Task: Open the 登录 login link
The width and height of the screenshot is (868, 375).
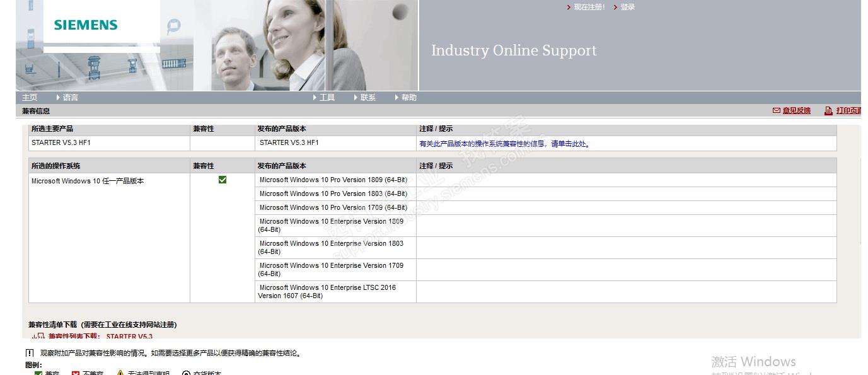Action: pos(628,8)
